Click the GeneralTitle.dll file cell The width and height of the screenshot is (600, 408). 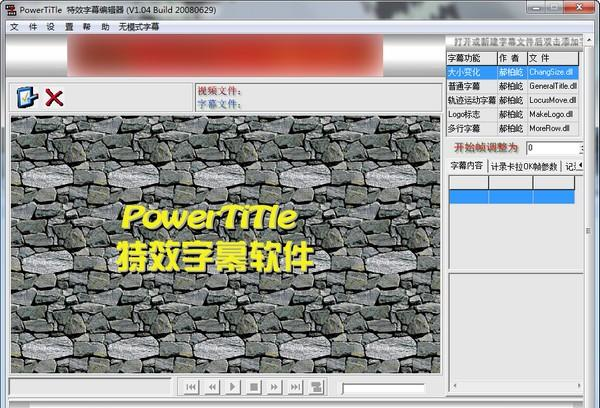[x=553, y=86]
